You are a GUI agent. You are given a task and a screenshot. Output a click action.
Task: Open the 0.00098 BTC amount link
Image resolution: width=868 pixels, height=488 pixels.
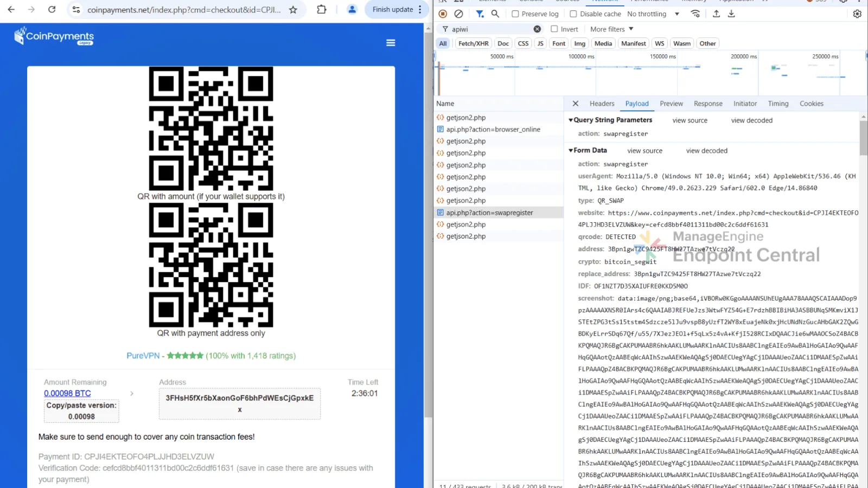click(67, 394)
